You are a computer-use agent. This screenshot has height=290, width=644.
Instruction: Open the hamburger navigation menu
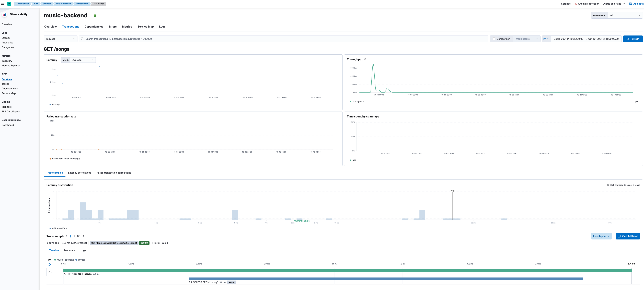3,4
